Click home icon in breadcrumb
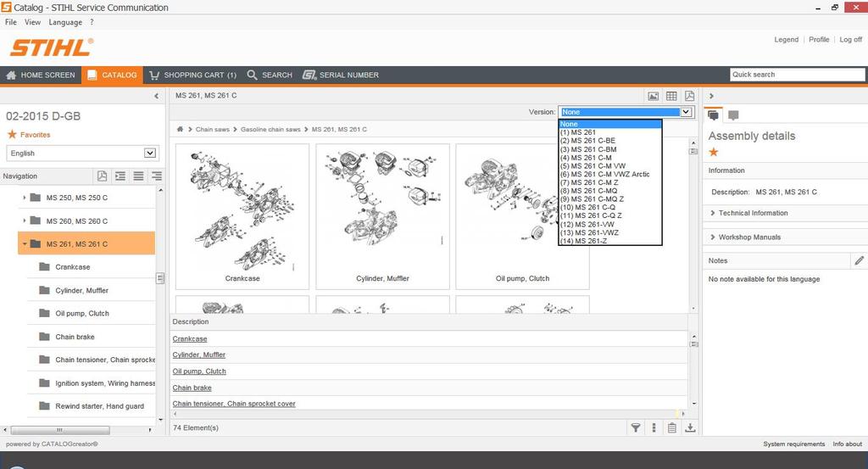Screen dimensions: 868x469 [x=180, y=129]
